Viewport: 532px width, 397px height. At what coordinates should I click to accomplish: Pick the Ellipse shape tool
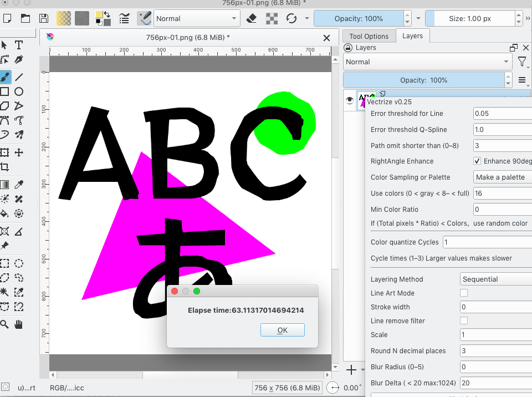click(19, 91)
